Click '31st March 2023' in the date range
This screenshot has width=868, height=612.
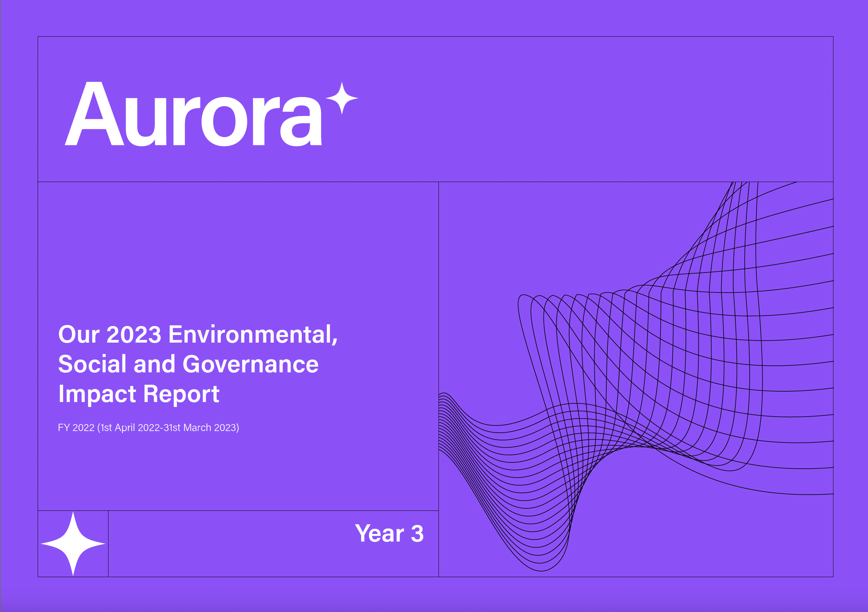click(x=200, y=428)
